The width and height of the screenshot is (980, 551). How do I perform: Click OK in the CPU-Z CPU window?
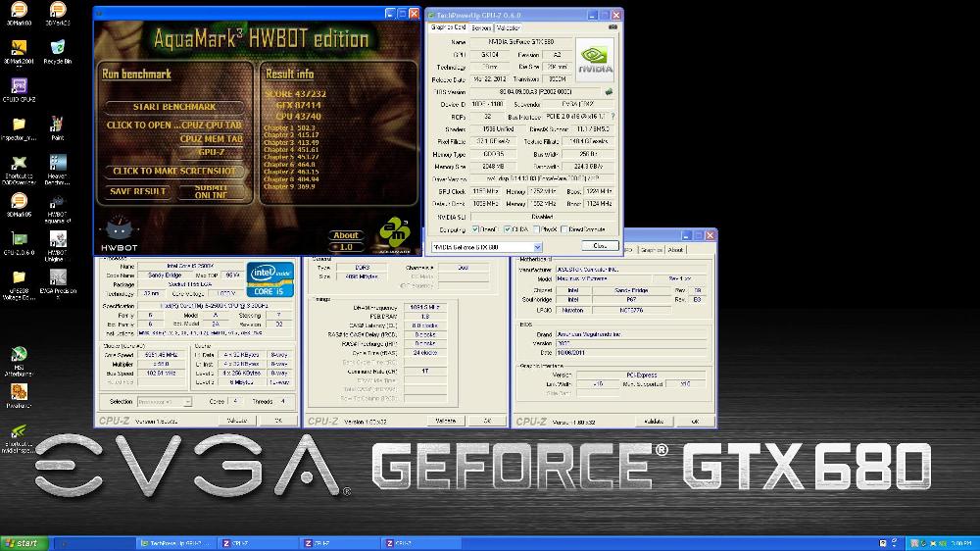(x=278, y=421)
